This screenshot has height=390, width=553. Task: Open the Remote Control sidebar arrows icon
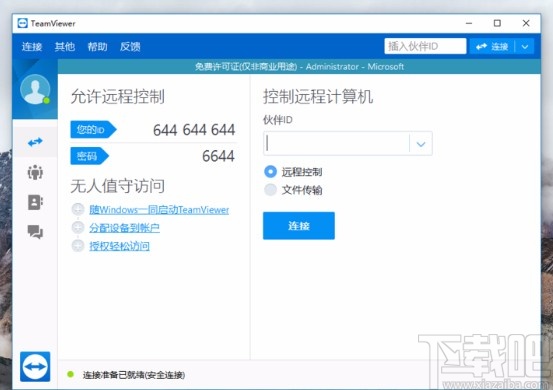(x=35, y=142)
